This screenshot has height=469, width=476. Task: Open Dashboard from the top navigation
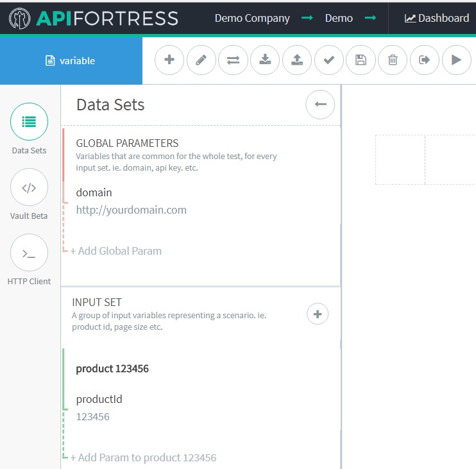[437, 18]
